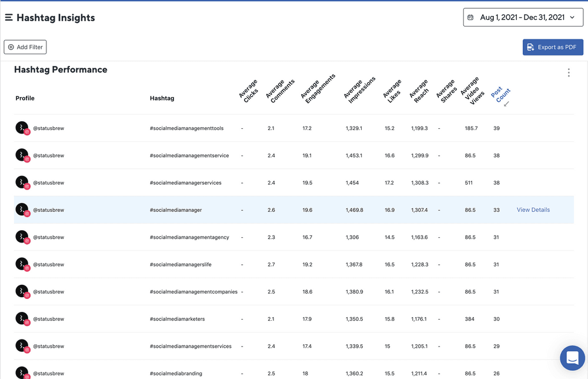Screen dimensions: 588x379
Task: Click the Add Filter button
Action: click(25, 47)
